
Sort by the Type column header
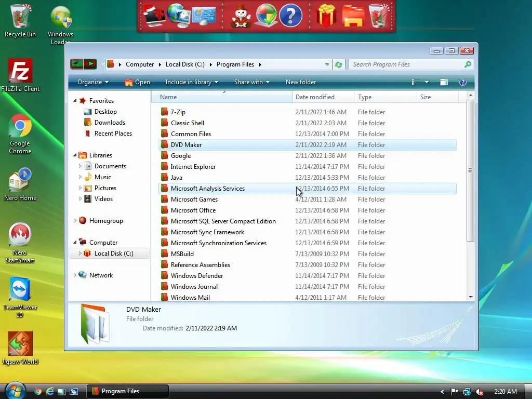click(386, 97)
